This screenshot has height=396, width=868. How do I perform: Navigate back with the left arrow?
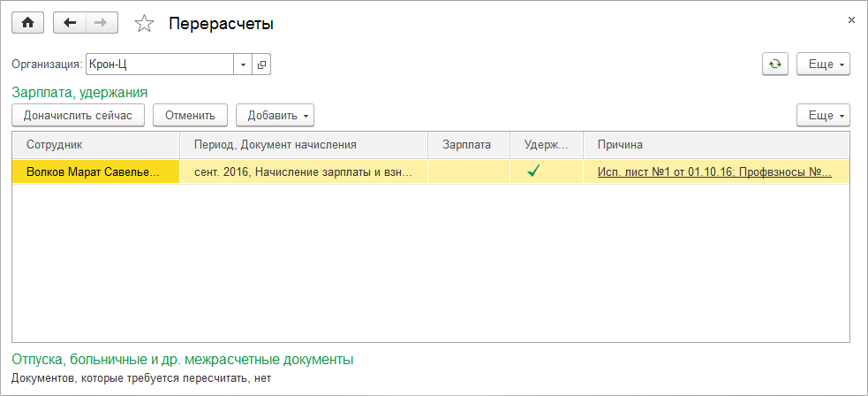click(x=70, y=23)
